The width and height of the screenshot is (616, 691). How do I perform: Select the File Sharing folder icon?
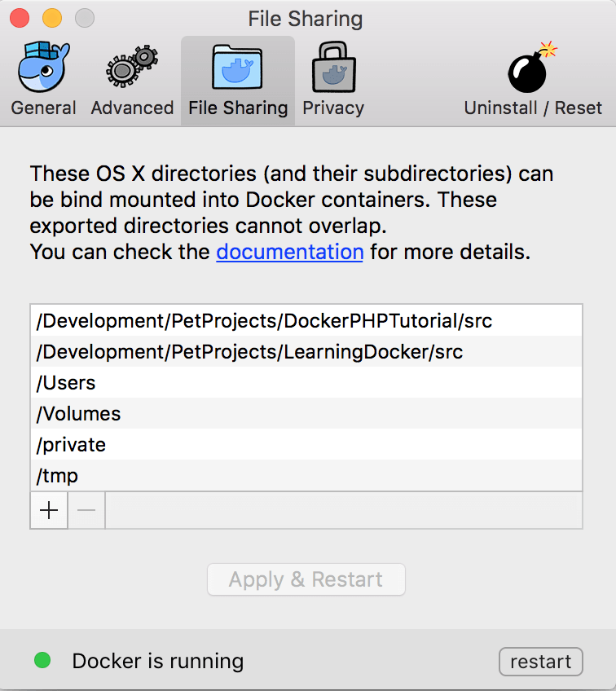point(237,67)
